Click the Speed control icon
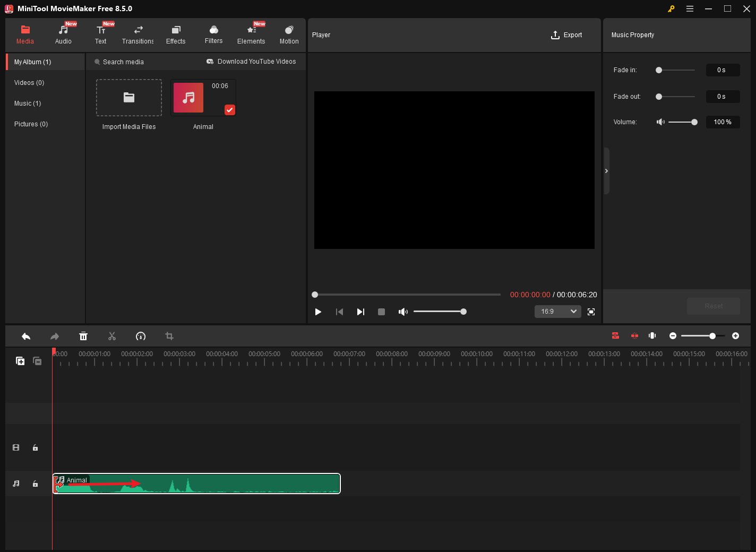Viewport: 756px width, 552px height. tap(141, 336)
